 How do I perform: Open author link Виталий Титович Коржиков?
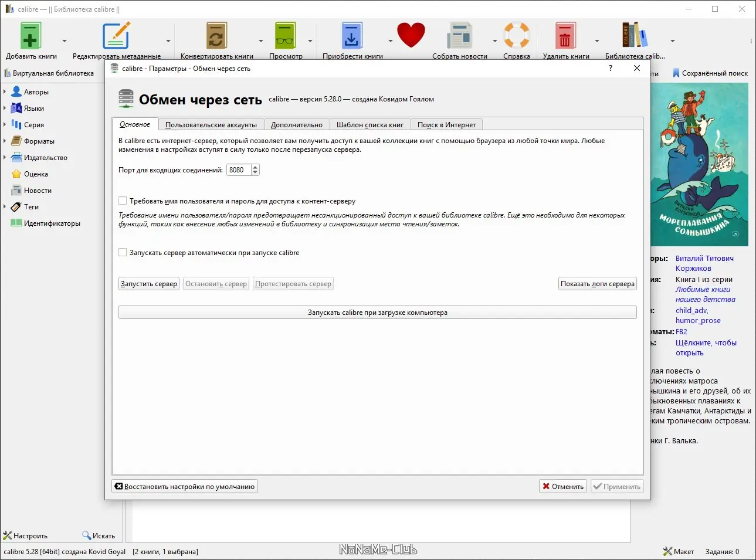(704, 263)
